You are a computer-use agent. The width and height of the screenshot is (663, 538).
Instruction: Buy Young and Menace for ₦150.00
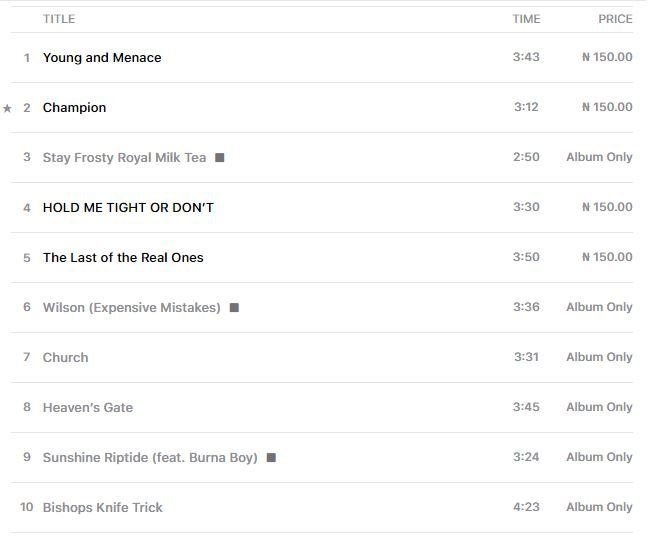tap(607, 57)
